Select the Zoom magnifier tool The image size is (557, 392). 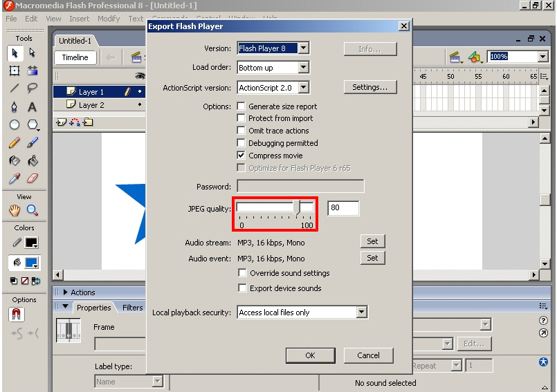(x=33, y=210)
